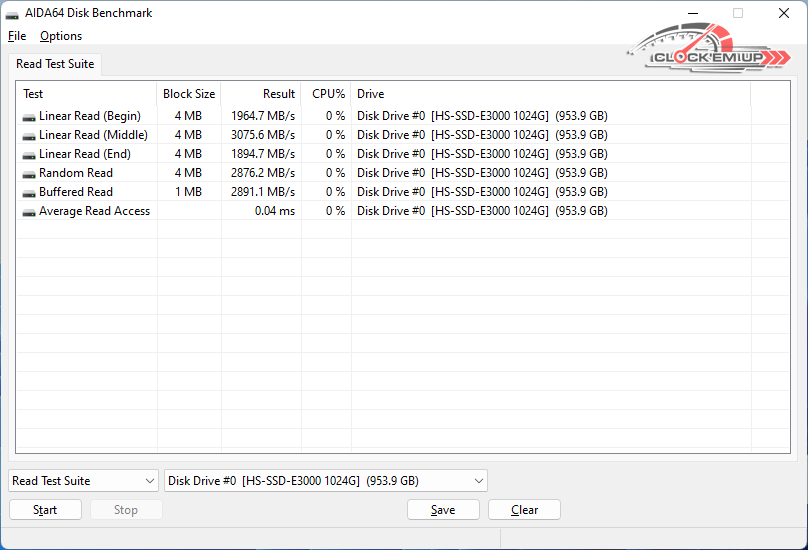Click the Linear Read (End) drive icon

[29, 154]
